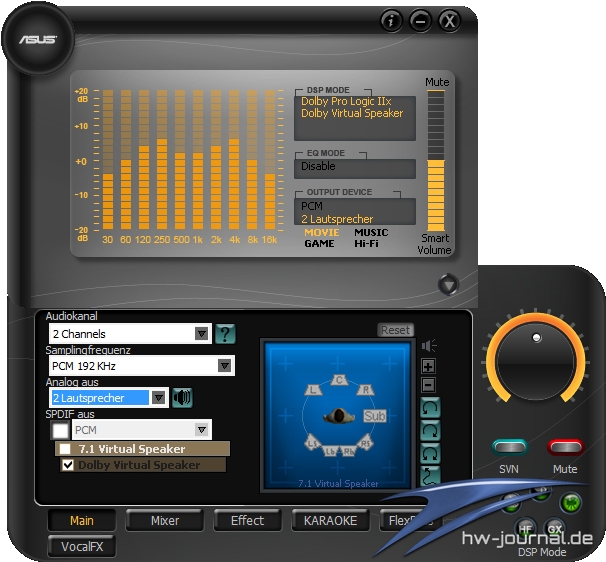Rotate virtual speakers clockwise
Image resolution: width=606 pixels, height=562 pixels.
tap(430, 430)
